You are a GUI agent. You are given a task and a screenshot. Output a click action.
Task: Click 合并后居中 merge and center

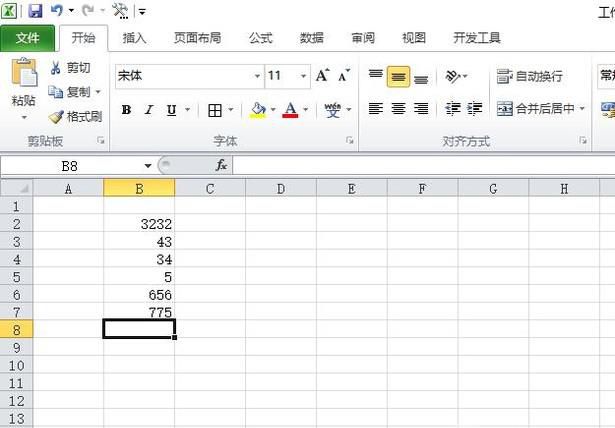click(x=536, y=109)
